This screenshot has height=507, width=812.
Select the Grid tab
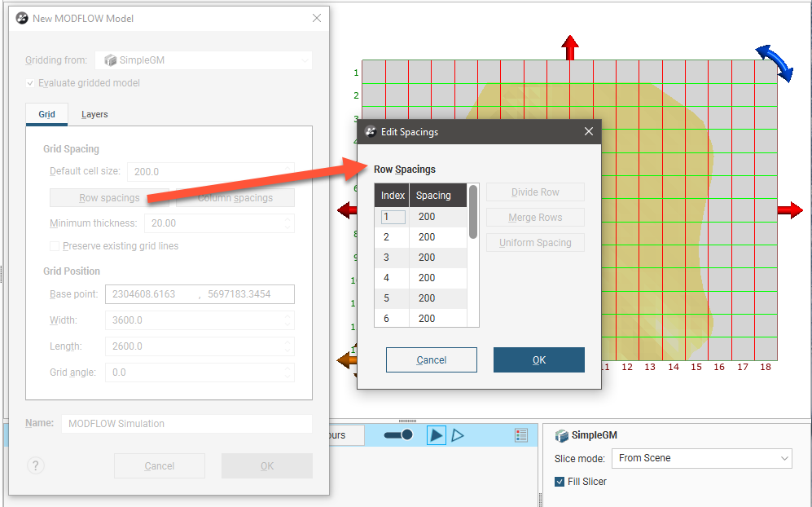pos(47,114)
